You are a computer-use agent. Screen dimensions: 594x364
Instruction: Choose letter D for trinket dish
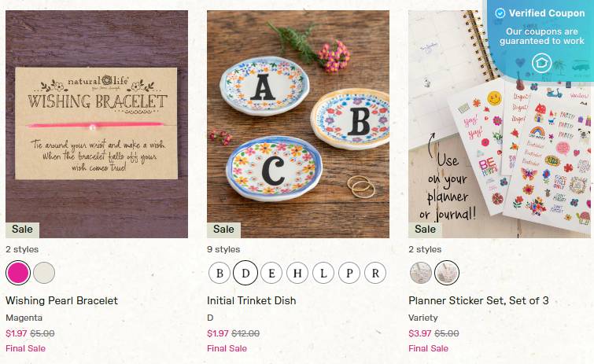(x=245, y=273)
